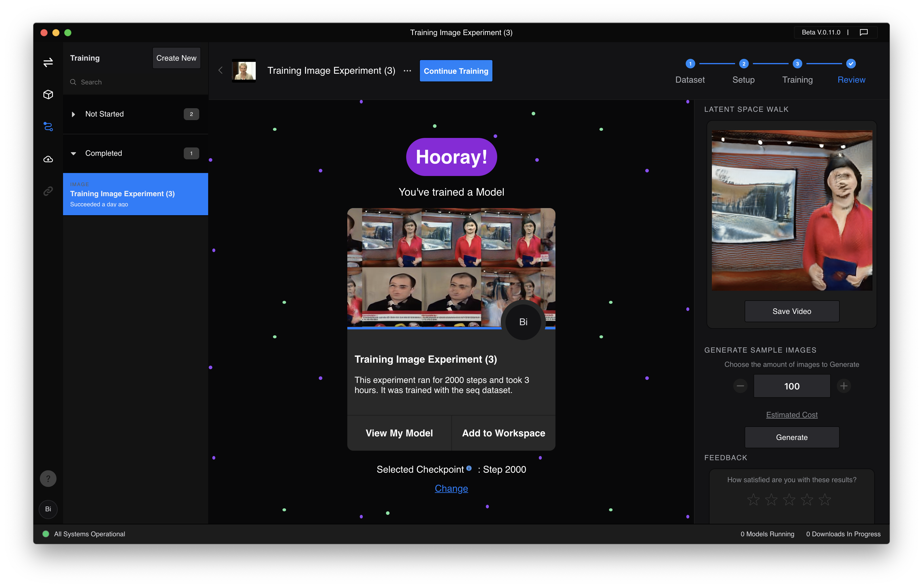The width and height of the screenshot is (923, 588).
Task: Select the third feedback star
Action: click(x=789, y=499)
